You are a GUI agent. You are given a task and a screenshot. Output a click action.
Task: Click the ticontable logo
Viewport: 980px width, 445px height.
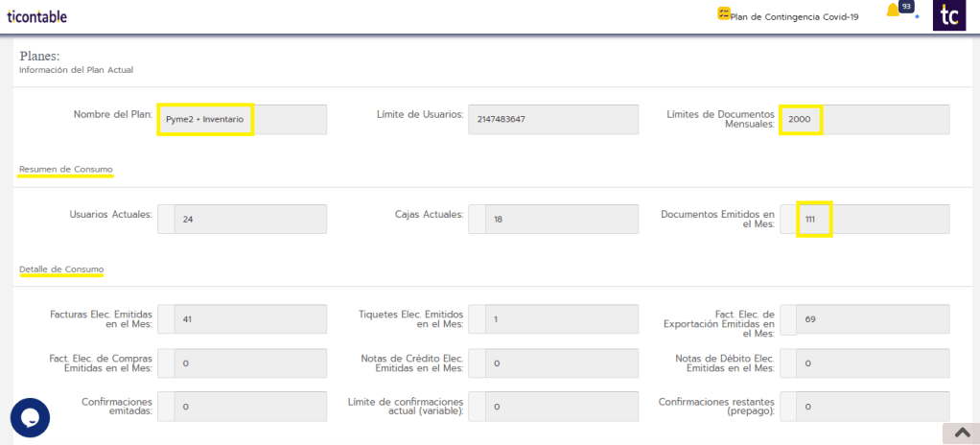point(36,16)
